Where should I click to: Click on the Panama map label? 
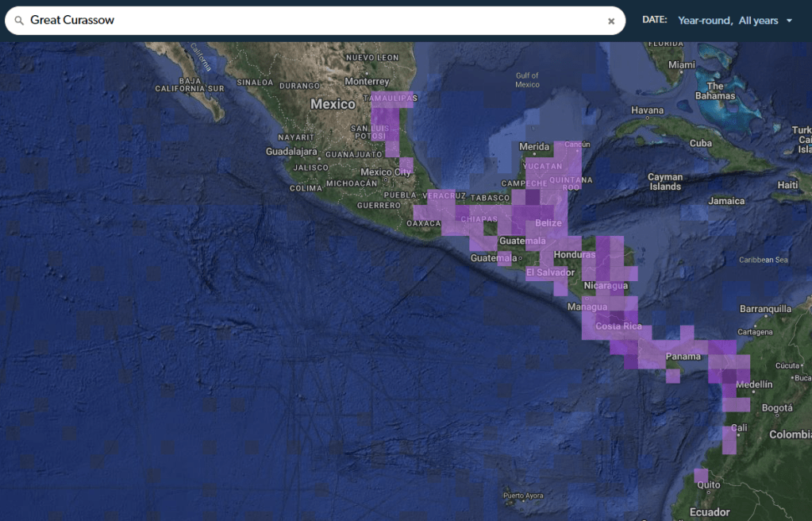[x=683, y=356]
